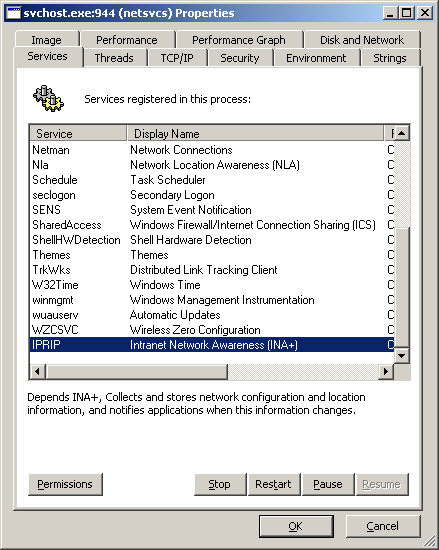The width and height of the screenshot is (439, 550).
Task: Sort by the Service column header
Action: [x=78, y=134]
